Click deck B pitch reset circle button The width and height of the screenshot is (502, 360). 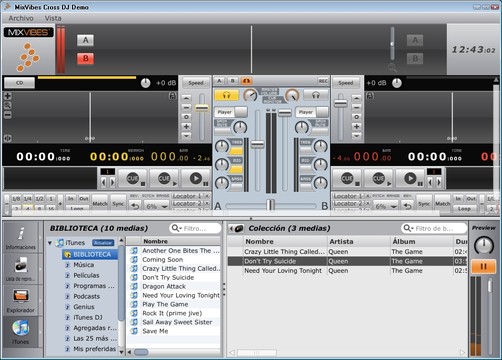coord(356,117)
